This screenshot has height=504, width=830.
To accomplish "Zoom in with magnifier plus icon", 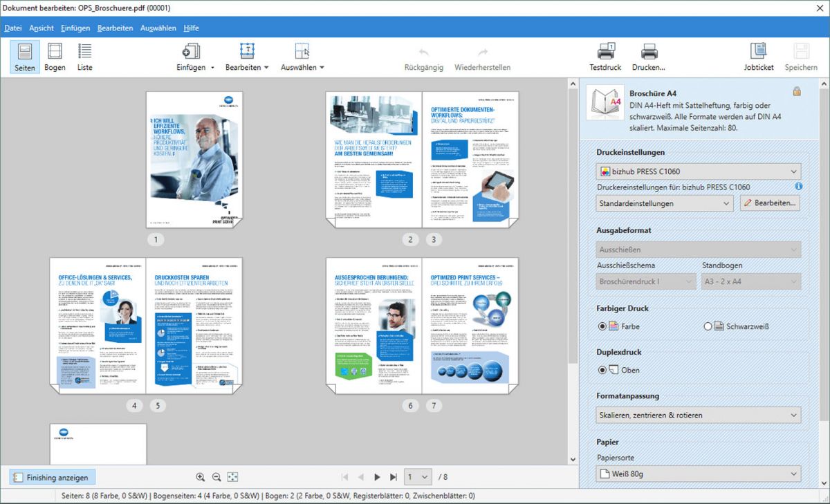I will pos(201,477).
